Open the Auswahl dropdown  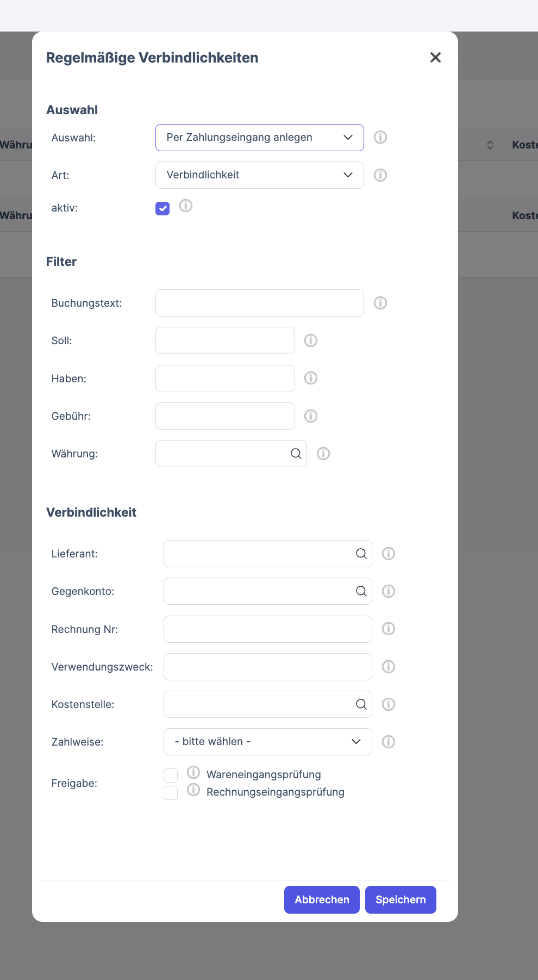[259, 138]
